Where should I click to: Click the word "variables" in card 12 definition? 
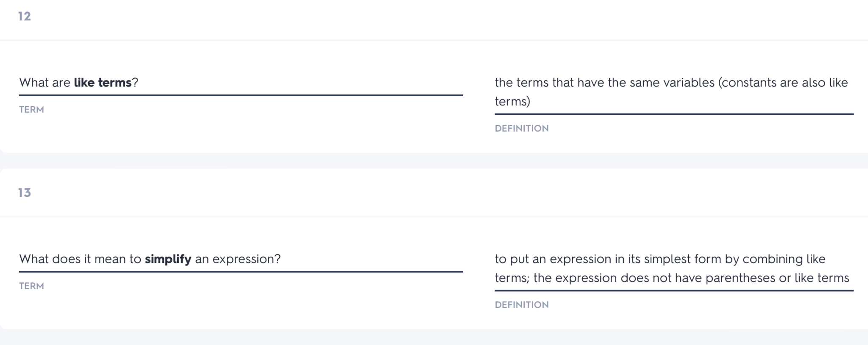(x=689, y=83)
